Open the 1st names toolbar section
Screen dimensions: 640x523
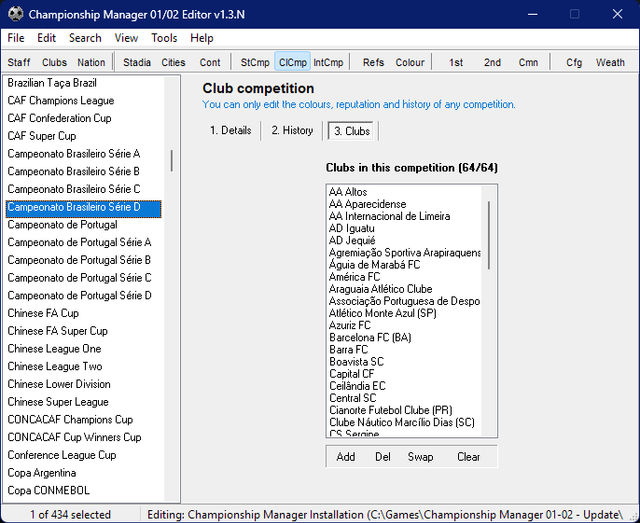(456, 62)
